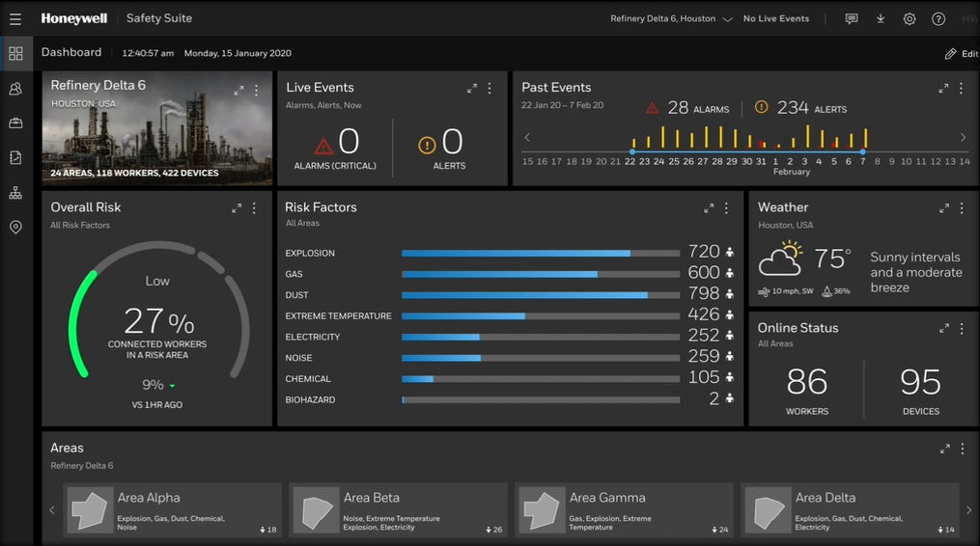Open settings gear in top bar
This screenshot has width=980, height=546.
point(910,18)
